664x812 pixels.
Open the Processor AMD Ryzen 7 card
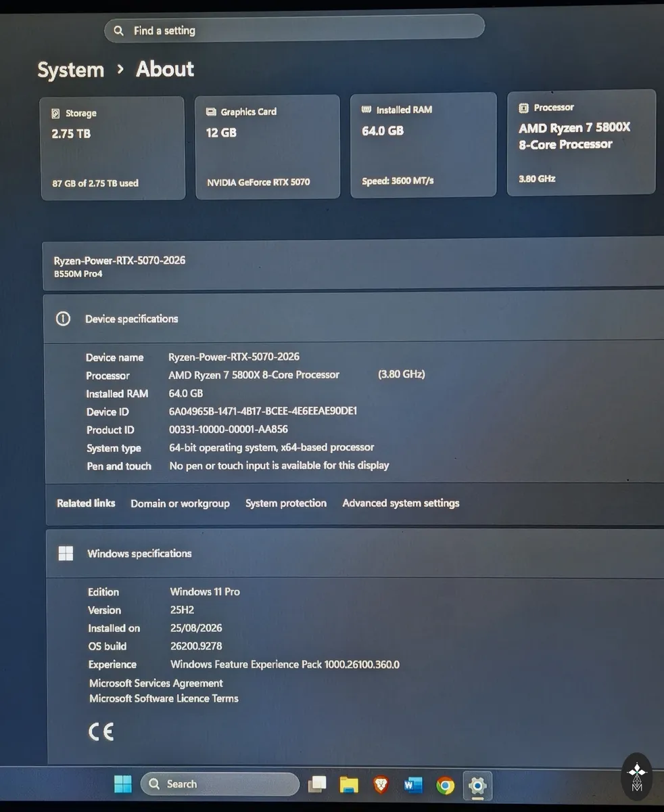point(582,143)
